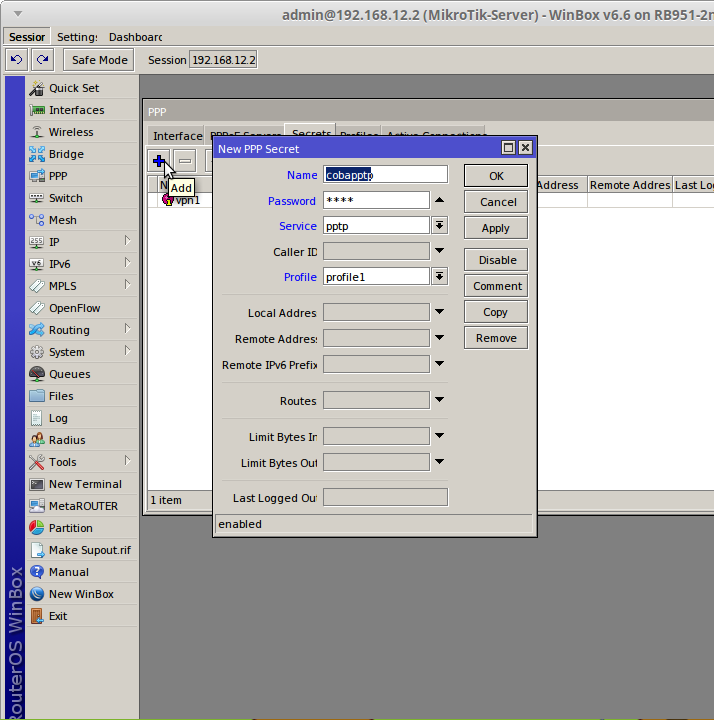Open the Session menu

pos(27,37)
